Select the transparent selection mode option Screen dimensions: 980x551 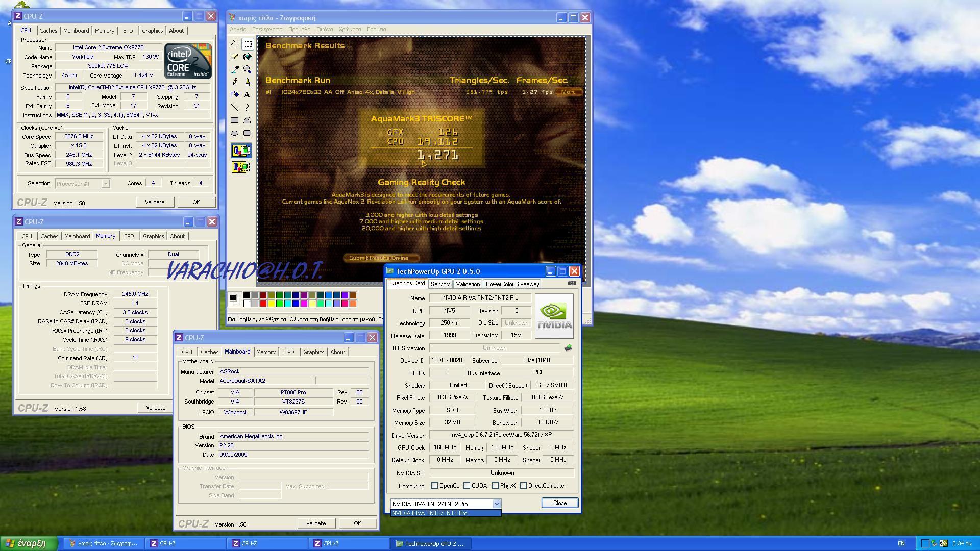click(x=241, y=167)
